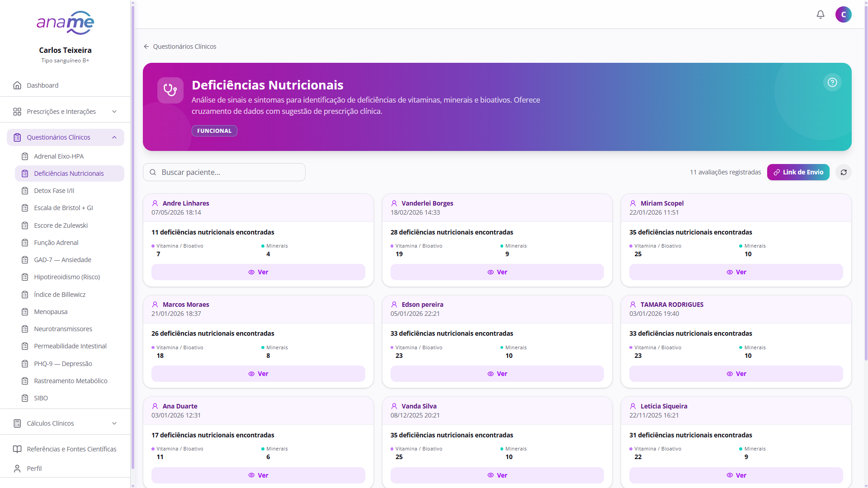868x488 pixels.
Task: Open Escore de Zulewski questionnaire
Action: pyautogui.click(x=70, y=225)
